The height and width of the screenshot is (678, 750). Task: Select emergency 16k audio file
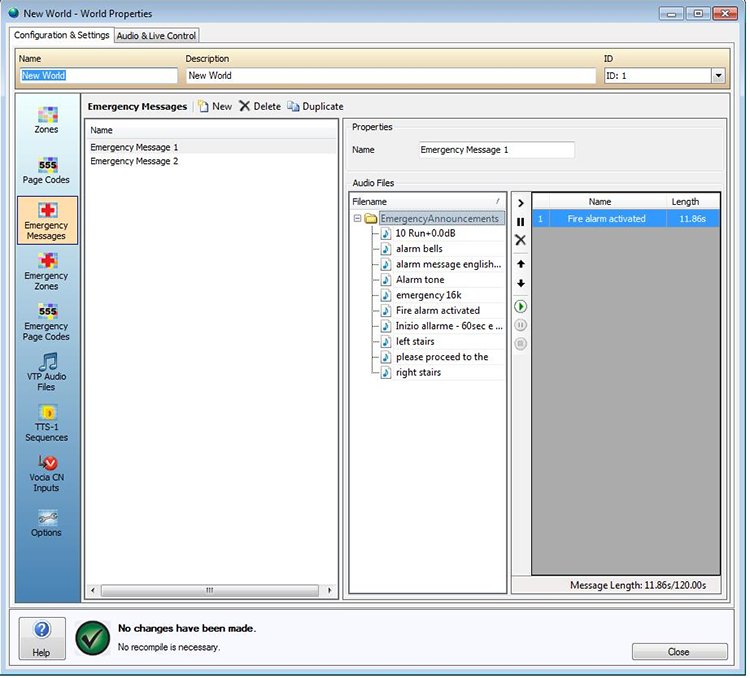429,295
